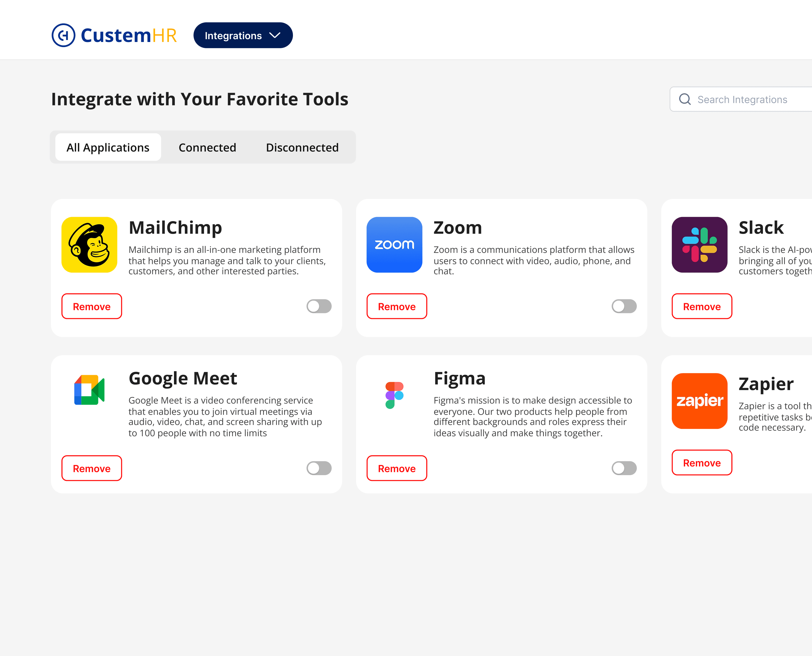
Task: Remove the MailChimp integration
Action: pos(91,307)
